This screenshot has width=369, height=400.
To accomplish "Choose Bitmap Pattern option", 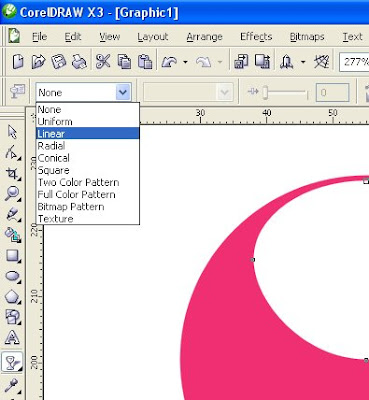I will [88, 207].
